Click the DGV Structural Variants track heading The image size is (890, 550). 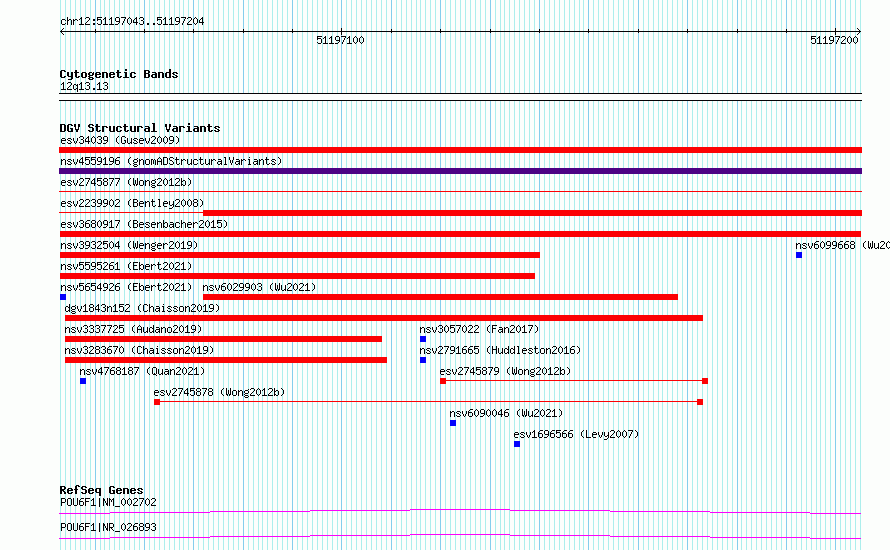click(140, 128)
